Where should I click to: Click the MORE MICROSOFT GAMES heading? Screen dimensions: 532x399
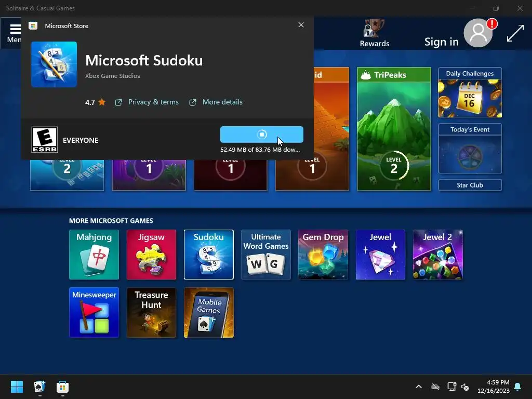click(x=111, y=220)
